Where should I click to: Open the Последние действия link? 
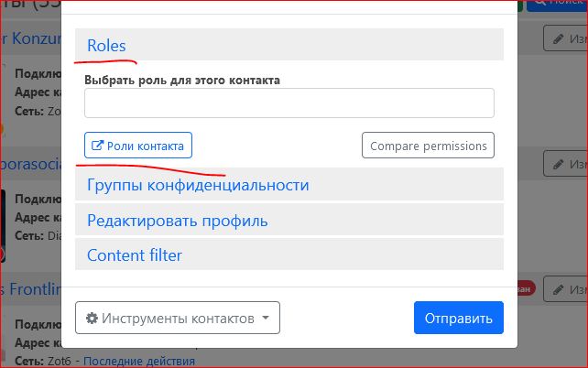click(138, 362)
